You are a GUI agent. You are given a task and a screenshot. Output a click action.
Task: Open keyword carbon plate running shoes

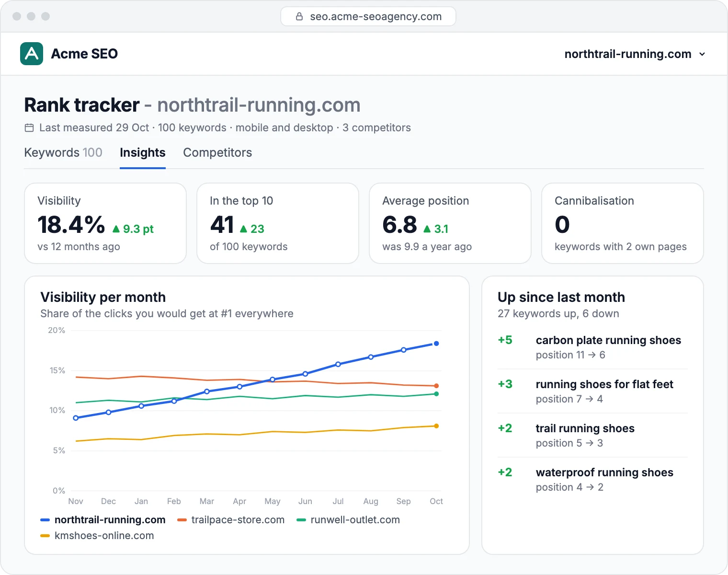[x=593, y=347]
